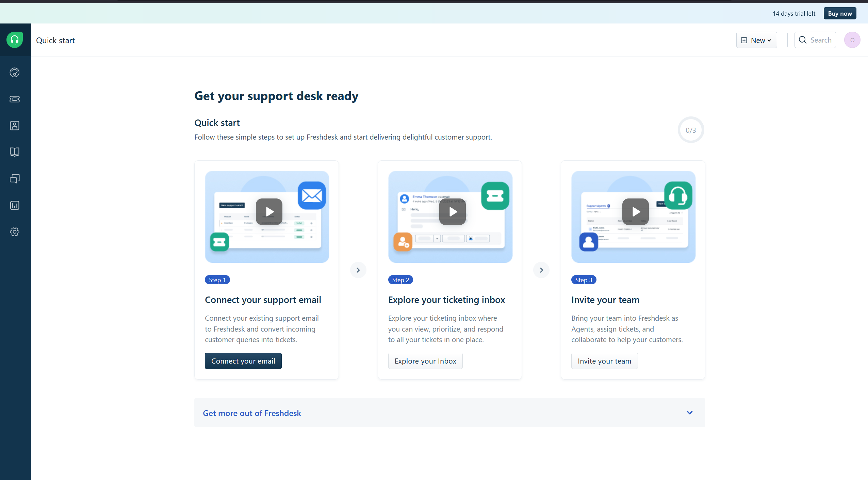The width and height of the screenshot is (868, 480).
Task: Click the Buy now button
Action: coord(840,13)
